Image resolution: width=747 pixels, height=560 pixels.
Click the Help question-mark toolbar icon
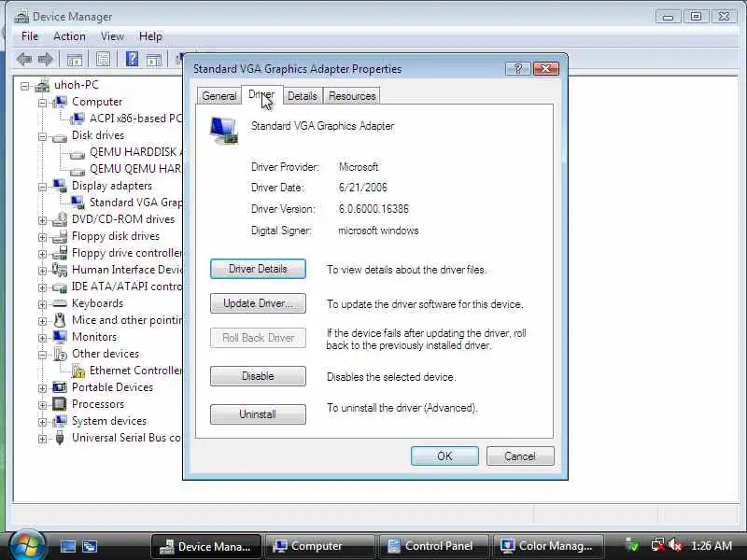pyautogui.click(x=132, y=59)
